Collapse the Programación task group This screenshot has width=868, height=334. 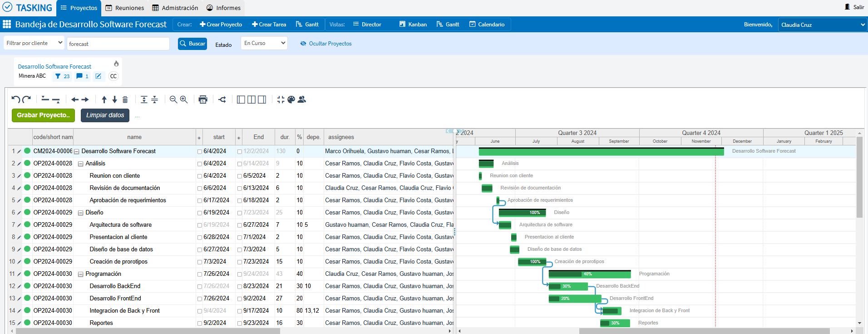tap(80, 274)
